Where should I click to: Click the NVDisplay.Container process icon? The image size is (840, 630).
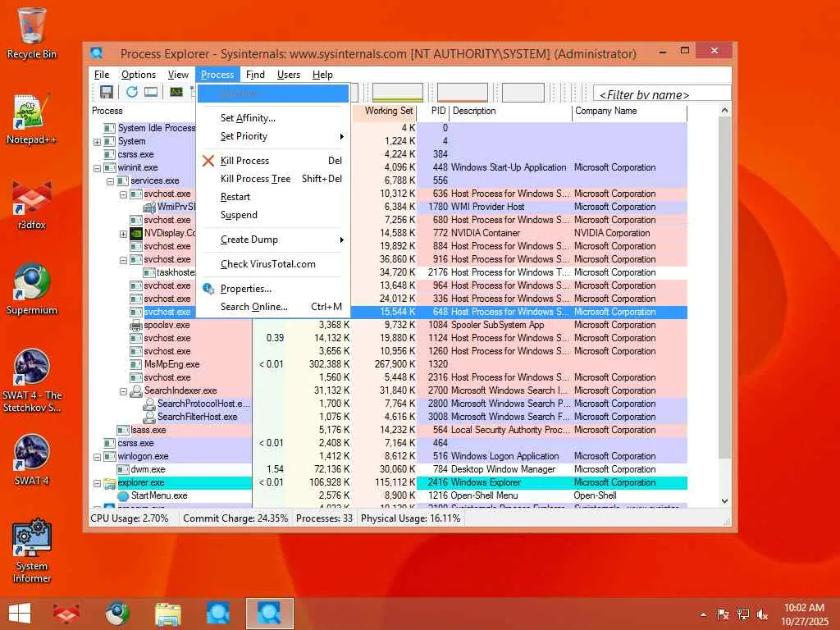tap(136, 233)
